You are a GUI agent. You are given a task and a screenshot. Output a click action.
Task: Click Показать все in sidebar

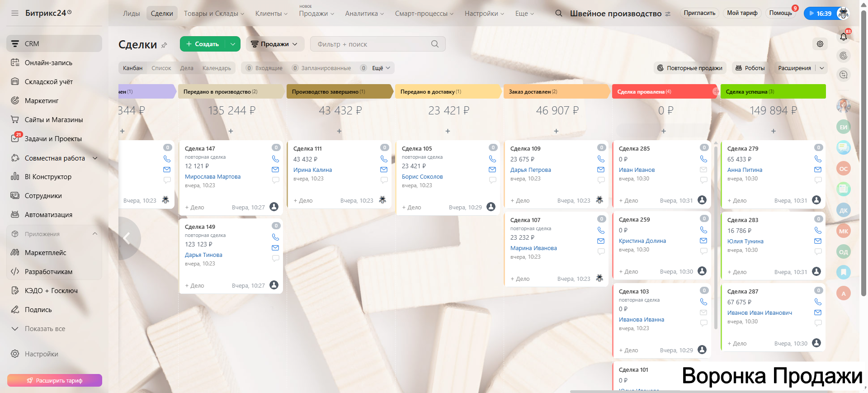click(x=45, y=329)
